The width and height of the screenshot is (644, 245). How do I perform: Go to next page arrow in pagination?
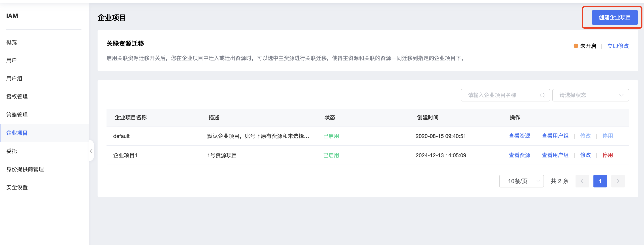point(618,181)
